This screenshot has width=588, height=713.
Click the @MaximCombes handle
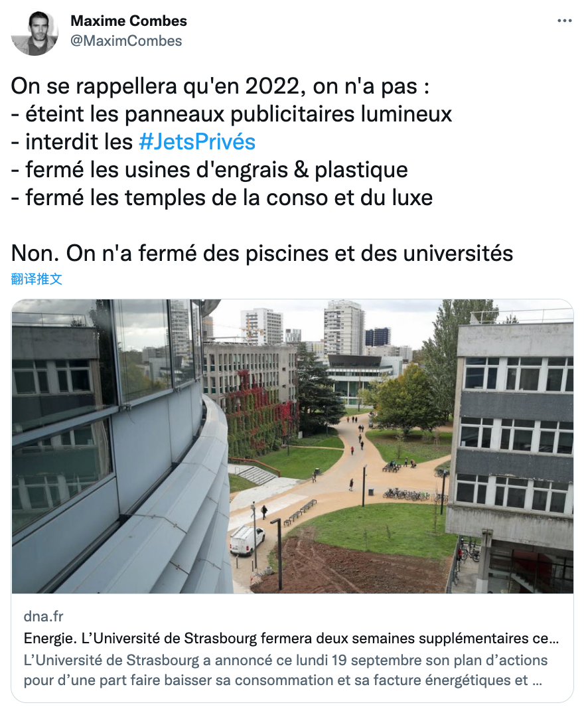[x=126, y=40]
